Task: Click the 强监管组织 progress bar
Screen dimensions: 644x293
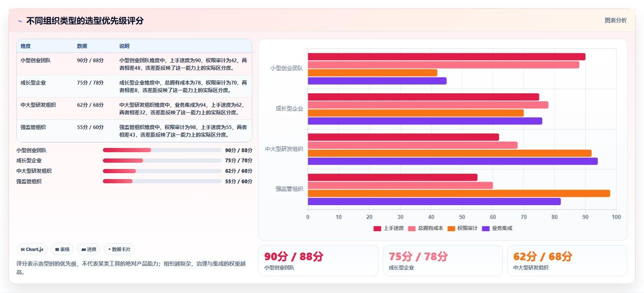Action: tap(162, 181)
